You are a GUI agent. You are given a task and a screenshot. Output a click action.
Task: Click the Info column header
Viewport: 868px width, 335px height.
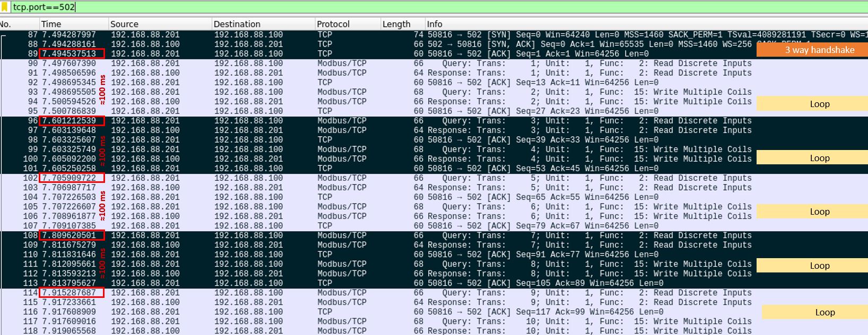click(646, 24)
